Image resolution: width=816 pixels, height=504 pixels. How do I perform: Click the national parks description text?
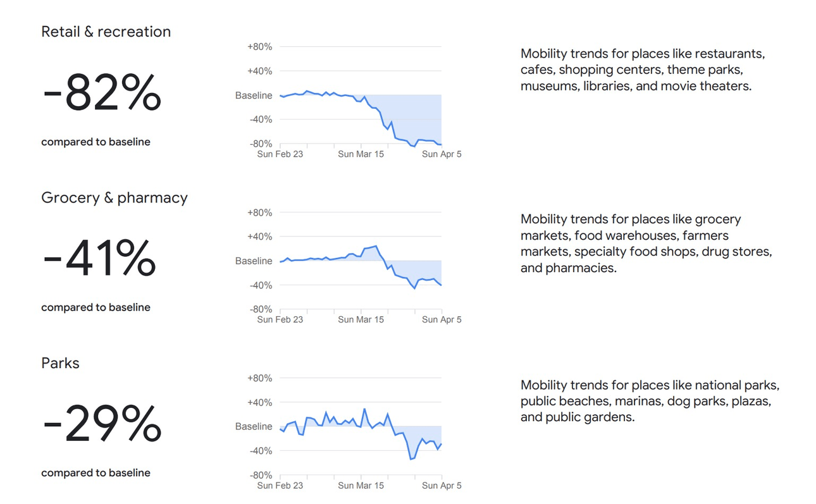click(650, 401)
